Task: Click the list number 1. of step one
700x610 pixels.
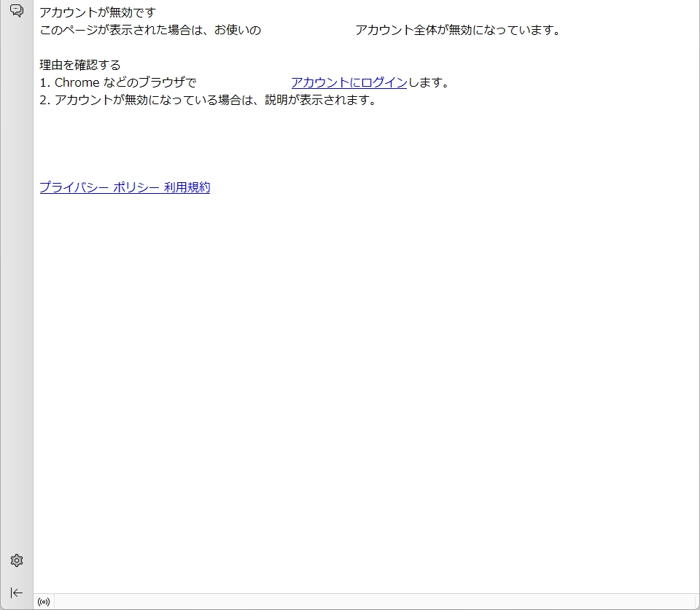Action: pos(44,82)
